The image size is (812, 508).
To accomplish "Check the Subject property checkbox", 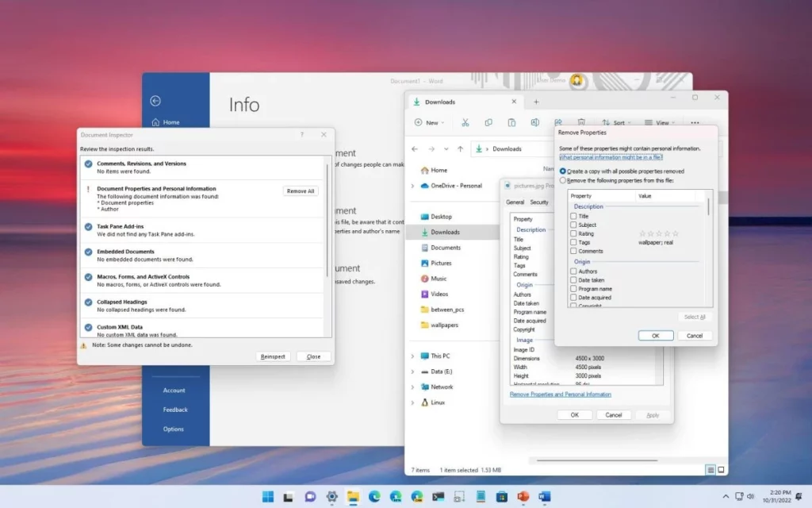I will pyautogui.click(x=573, y=225).
